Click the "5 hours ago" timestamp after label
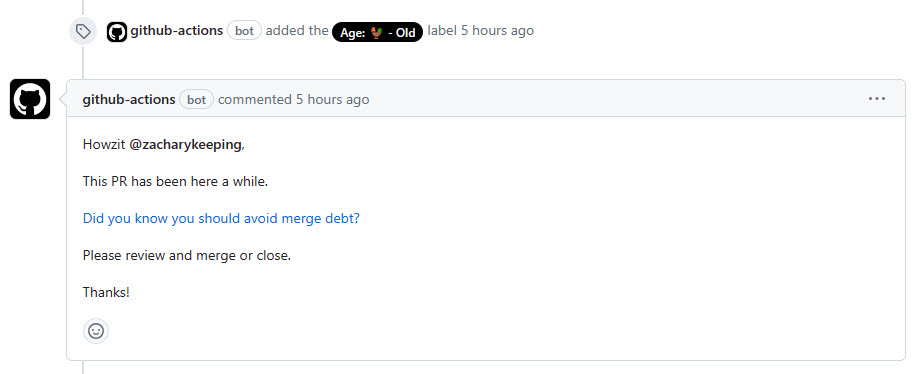920x374 pixels. tap(497, 31)
